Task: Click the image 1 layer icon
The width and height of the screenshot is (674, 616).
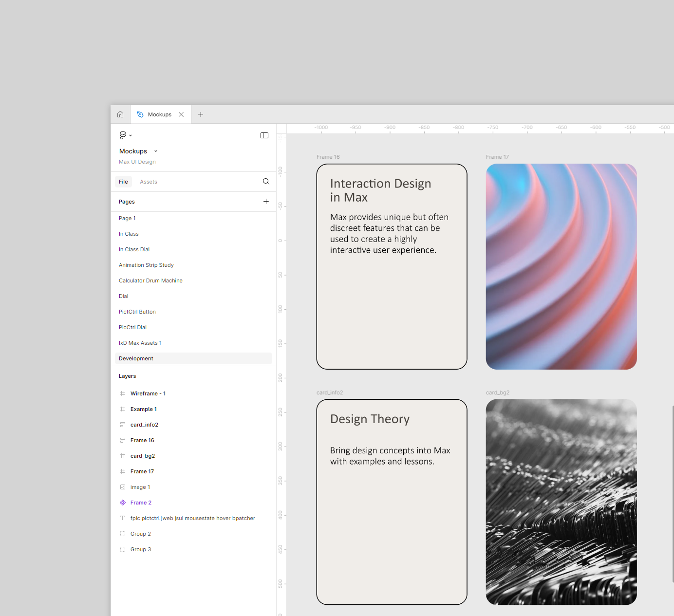Action: point(123,487)
